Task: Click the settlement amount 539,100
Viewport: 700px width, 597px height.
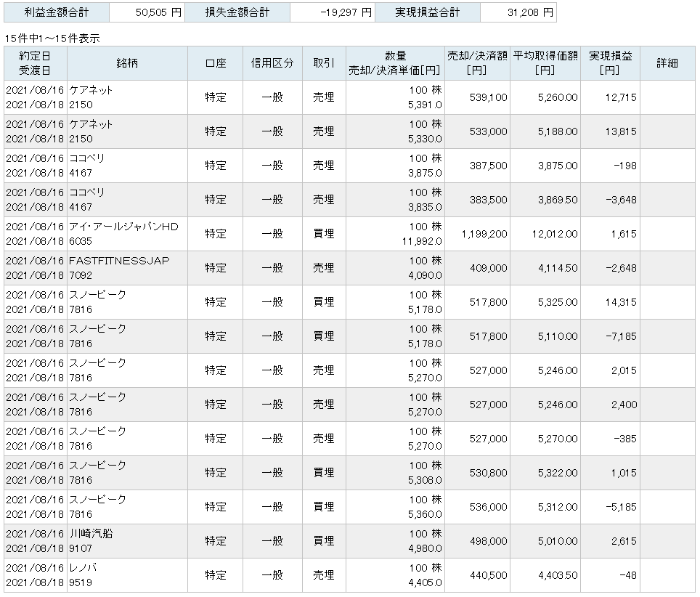Action: point(489,97)
